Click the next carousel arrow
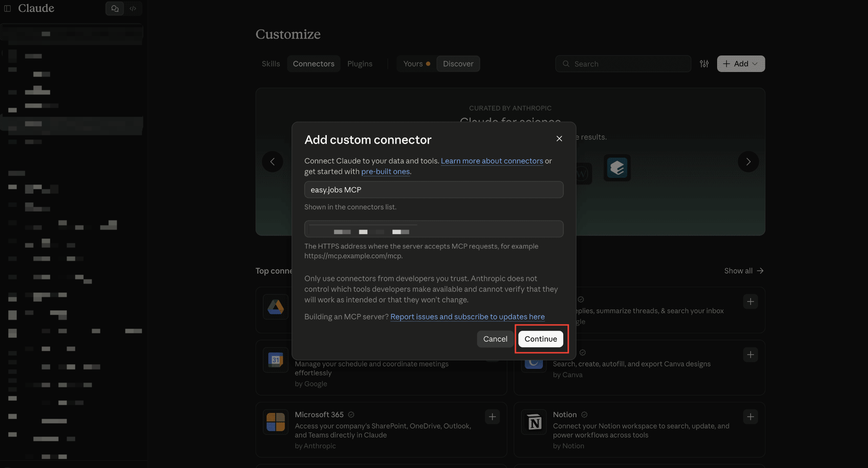Viewport: 868px width, 468px height. pos(748,162)
